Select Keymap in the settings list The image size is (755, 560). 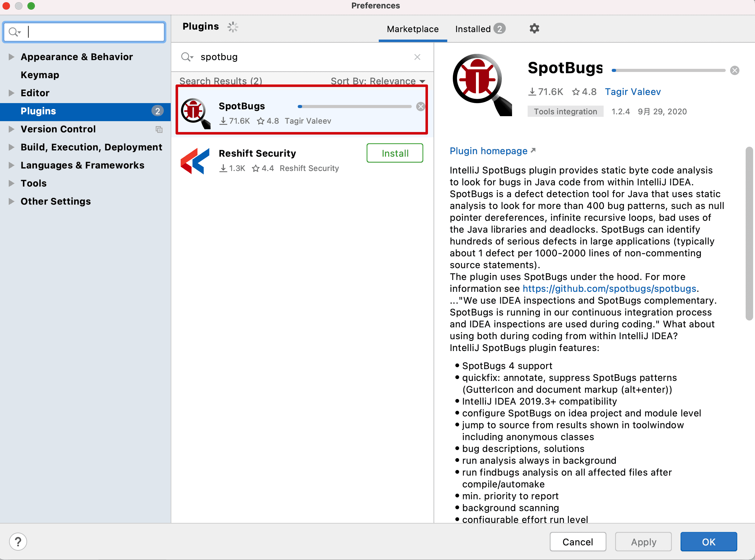pyautogui.click(x=40, y=75)
